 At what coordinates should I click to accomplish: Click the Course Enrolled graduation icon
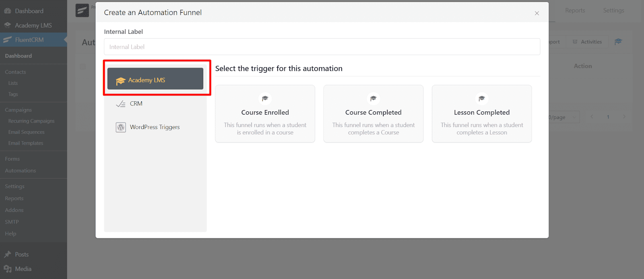coord(265,98)
